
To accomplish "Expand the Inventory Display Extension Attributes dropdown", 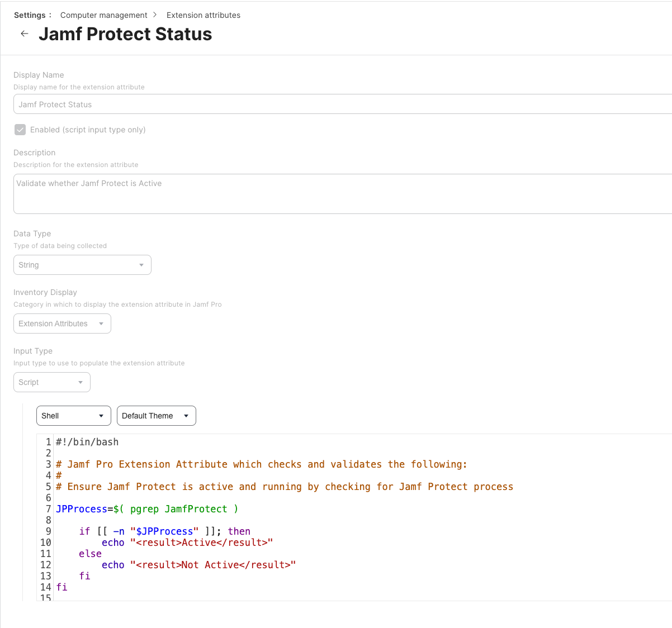I will pyautogui.click(x=62, y=323).
